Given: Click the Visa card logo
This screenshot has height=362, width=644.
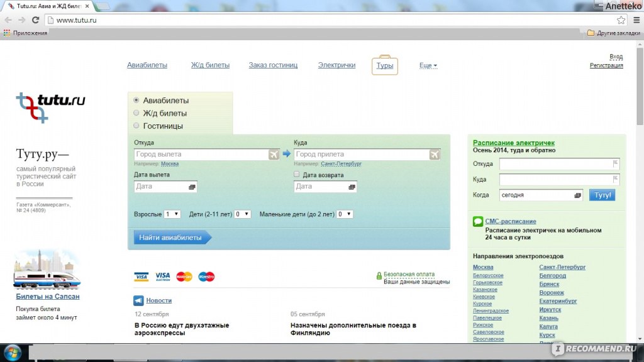Looking at the screenshot, I should pos(142,277).
